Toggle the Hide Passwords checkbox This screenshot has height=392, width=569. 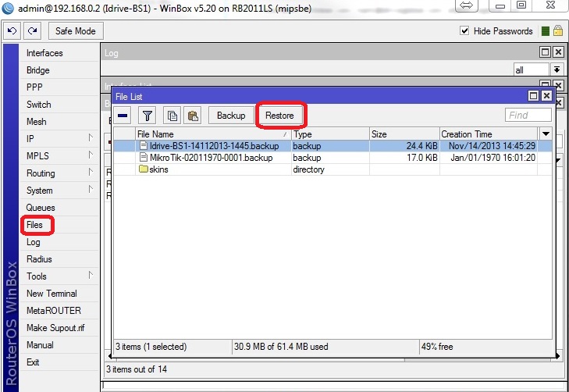pos(465,31)
